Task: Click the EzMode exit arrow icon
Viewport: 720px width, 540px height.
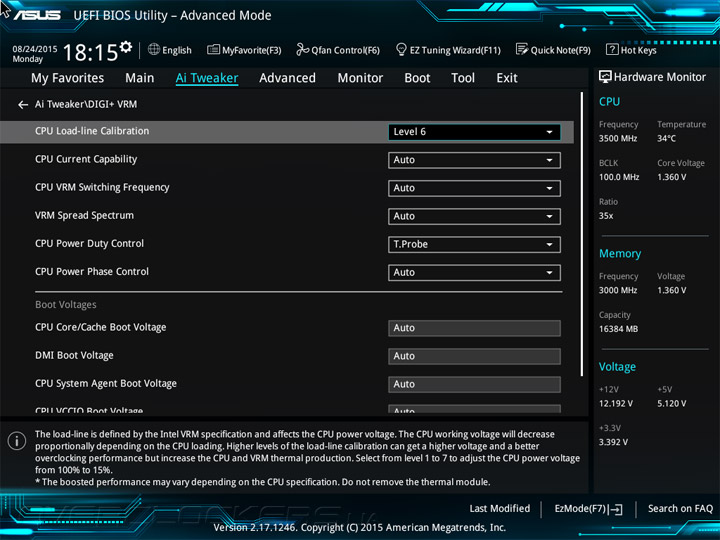Action: pyautogui.click(x=616, y=509)
